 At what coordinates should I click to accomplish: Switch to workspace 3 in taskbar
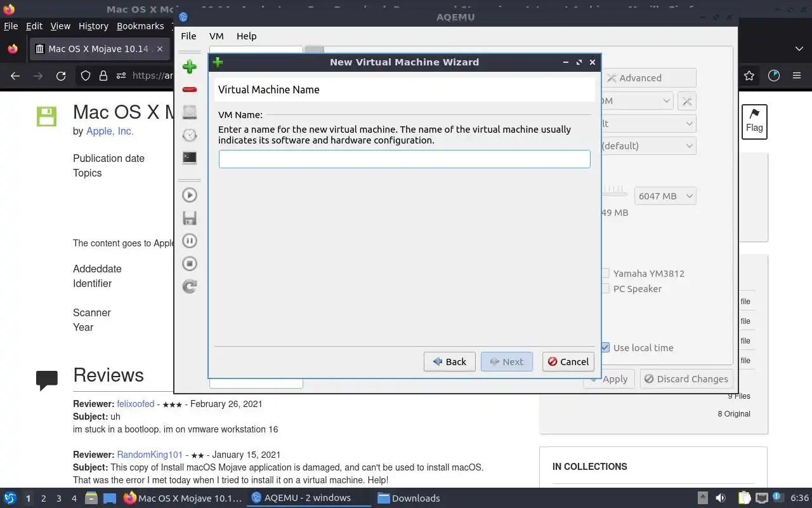[x=59, y=498]
